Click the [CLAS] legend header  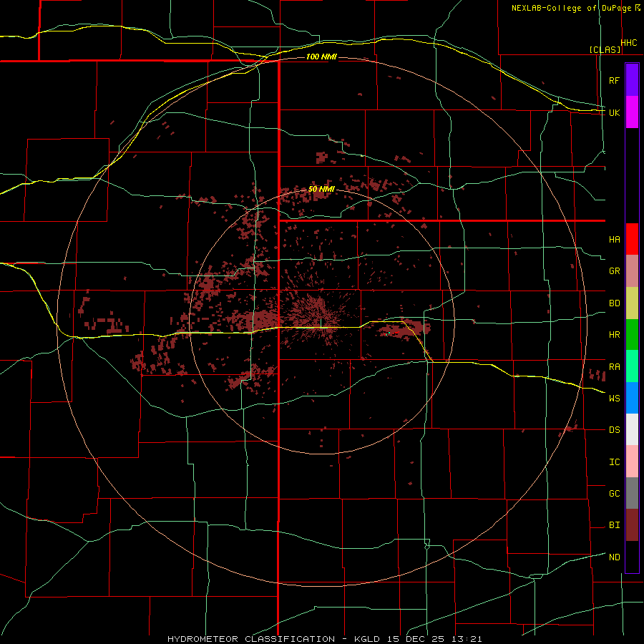pos(605,49)
